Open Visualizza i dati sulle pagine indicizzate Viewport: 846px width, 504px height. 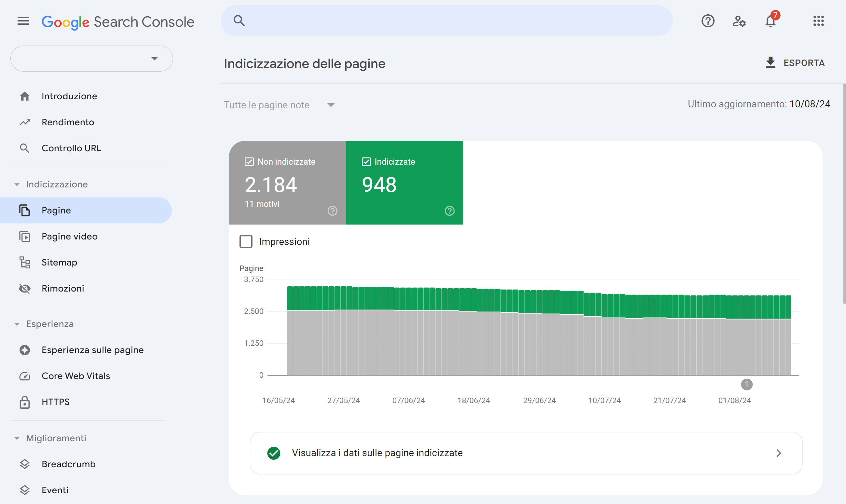click(526, 453)
